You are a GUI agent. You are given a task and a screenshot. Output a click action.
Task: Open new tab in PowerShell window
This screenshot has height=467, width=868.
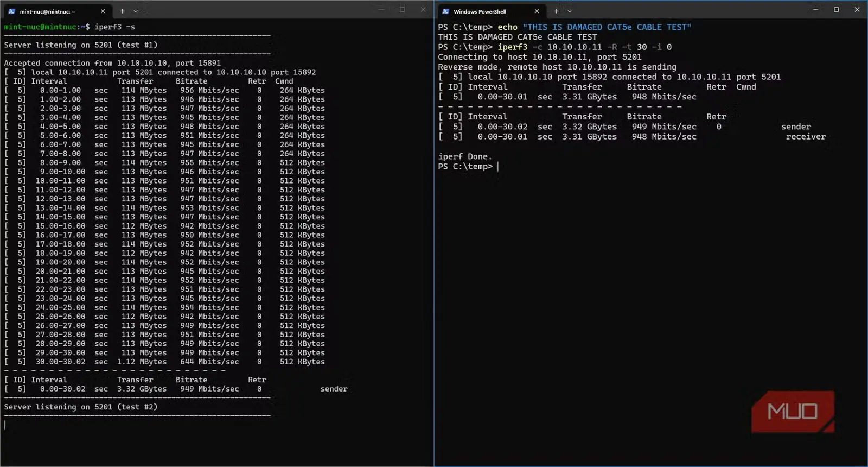pyautogui.click(x=556, y=11)
